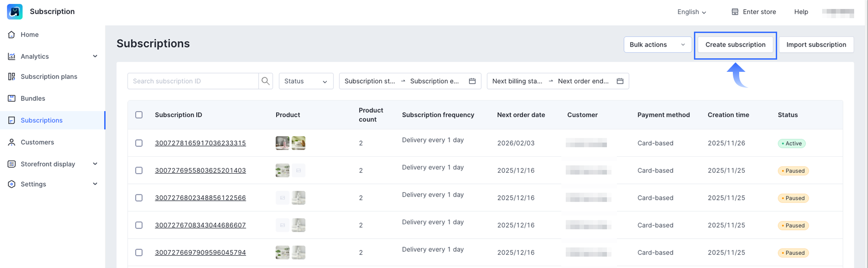Image resolution: width=868 pixels, height=268 pixels.
Task: Click the Import subscription button
Action: pos(816,45)
